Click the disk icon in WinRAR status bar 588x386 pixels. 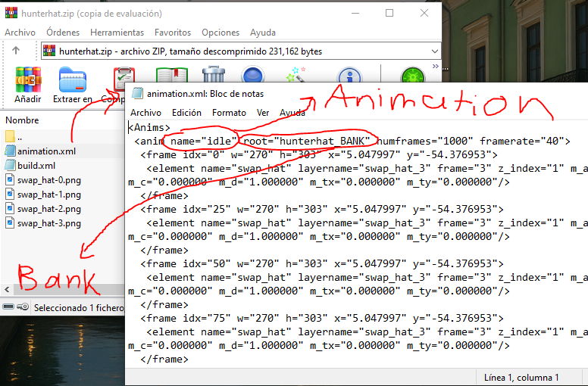[8, 307]
